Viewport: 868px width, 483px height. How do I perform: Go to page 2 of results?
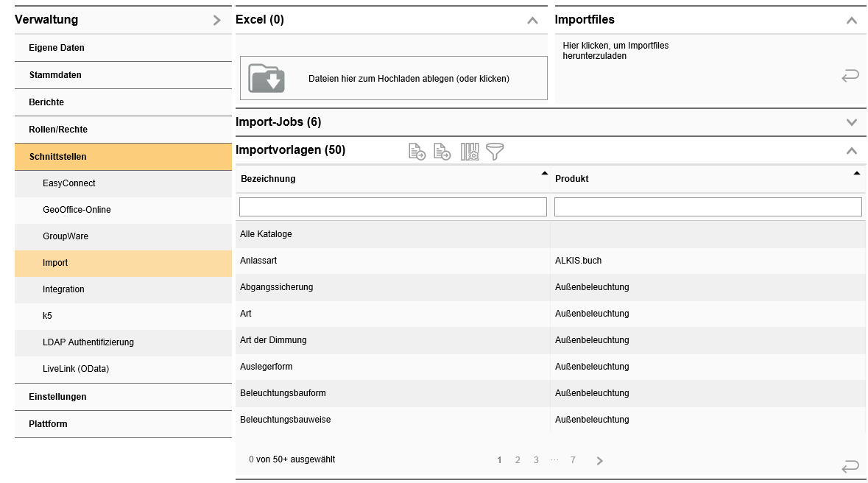[518, 460]
